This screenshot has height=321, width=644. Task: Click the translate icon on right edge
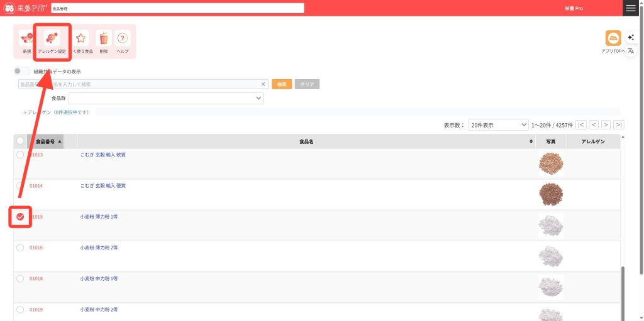(631, 51)
